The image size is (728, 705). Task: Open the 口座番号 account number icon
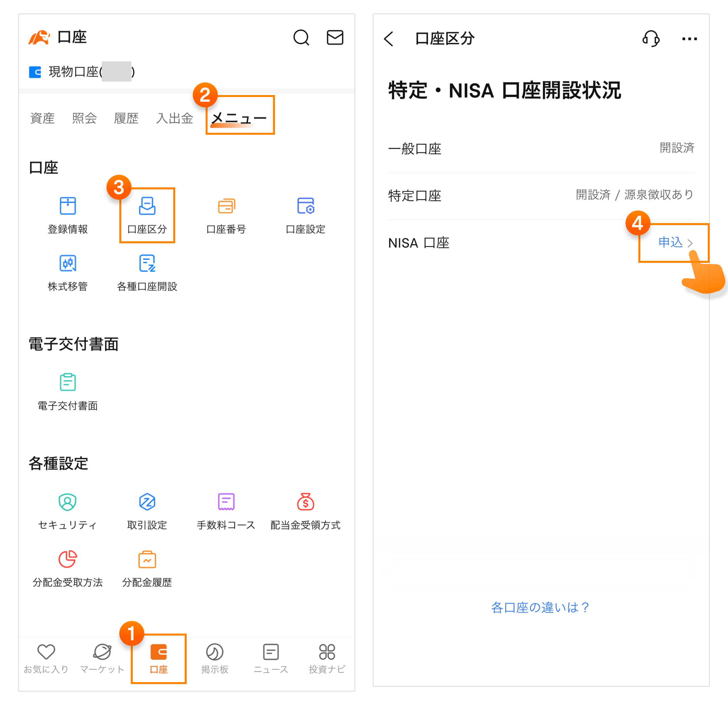click(226, 206)
